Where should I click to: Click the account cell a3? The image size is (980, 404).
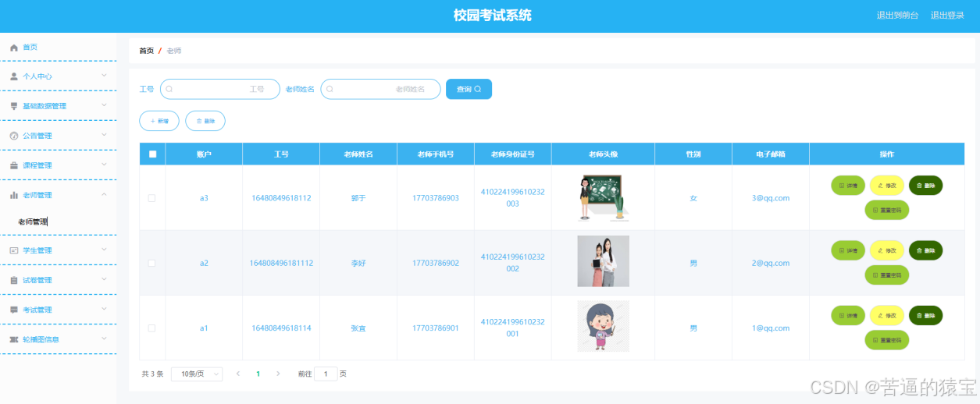[x=204, y=198]
